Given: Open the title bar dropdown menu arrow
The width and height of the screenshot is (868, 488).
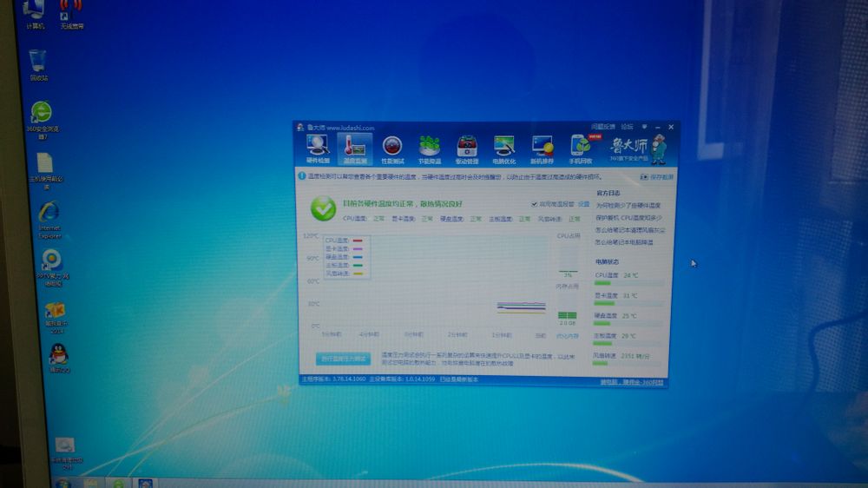Looking at the screenshot, I should point(644,127).
